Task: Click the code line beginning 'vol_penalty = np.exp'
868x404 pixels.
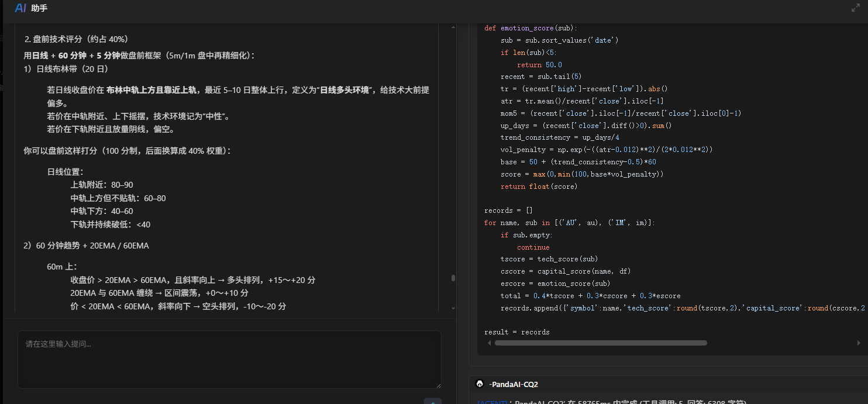Action: click(607, 150)
